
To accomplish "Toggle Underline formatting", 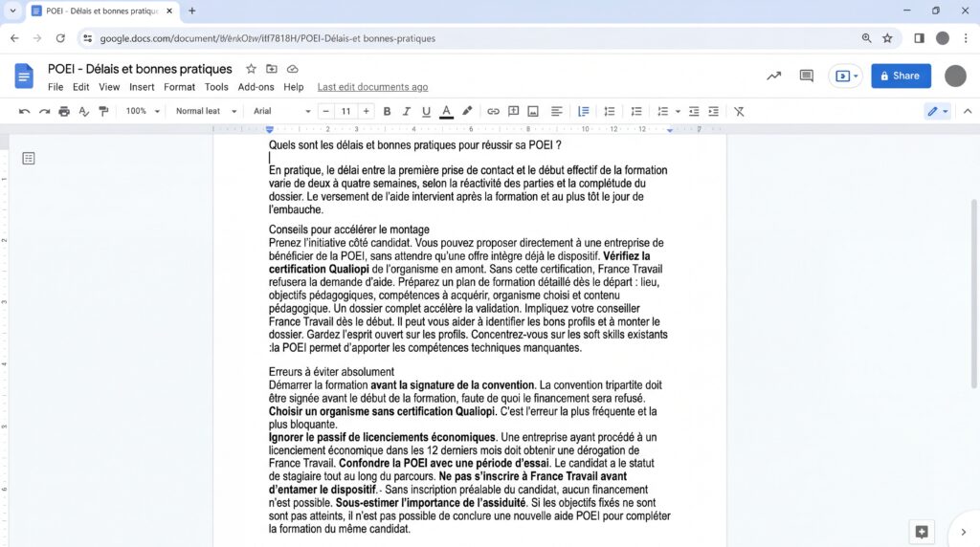I will [426, 111].
